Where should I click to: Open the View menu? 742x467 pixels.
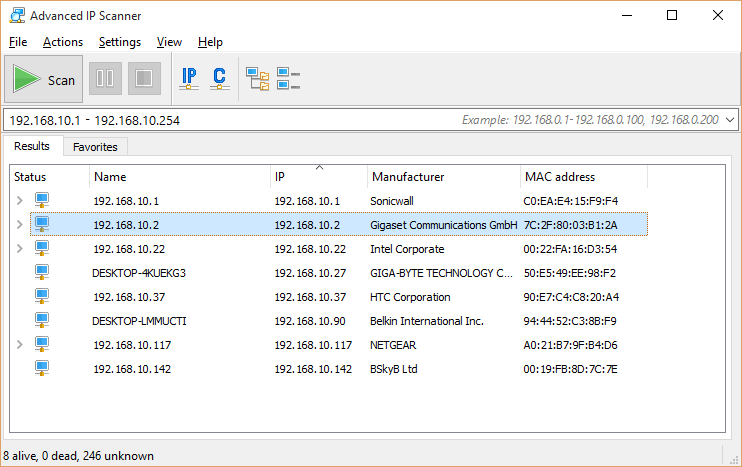pyautogui.click(x=169, y=42)
